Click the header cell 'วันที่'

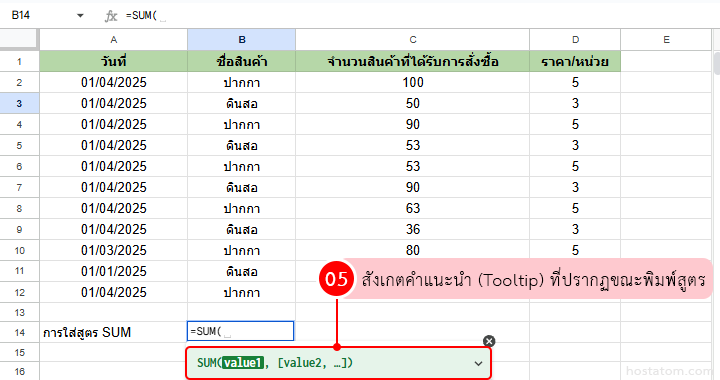(x=113, y=61)
